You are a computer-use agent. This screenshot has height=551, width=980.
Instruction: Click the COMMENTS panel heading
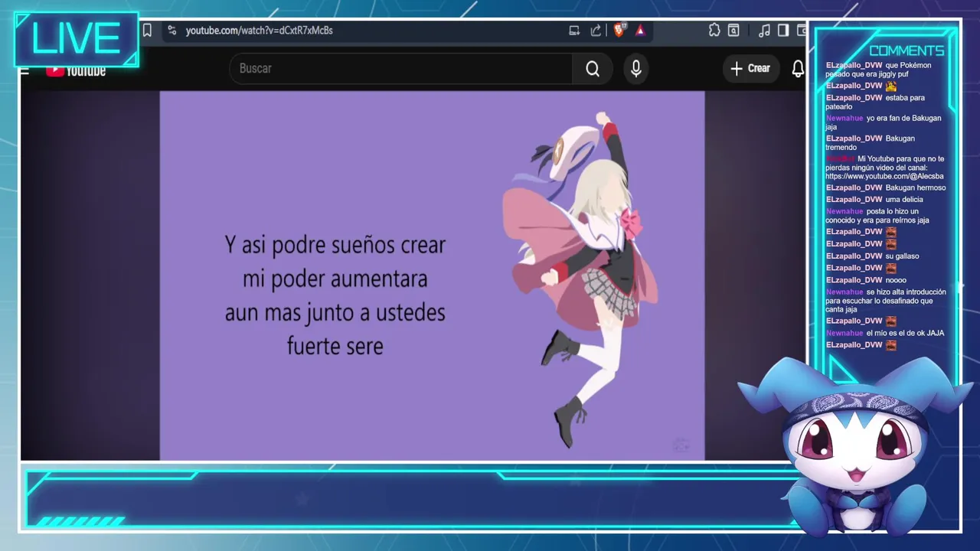[x=906, y=51]
